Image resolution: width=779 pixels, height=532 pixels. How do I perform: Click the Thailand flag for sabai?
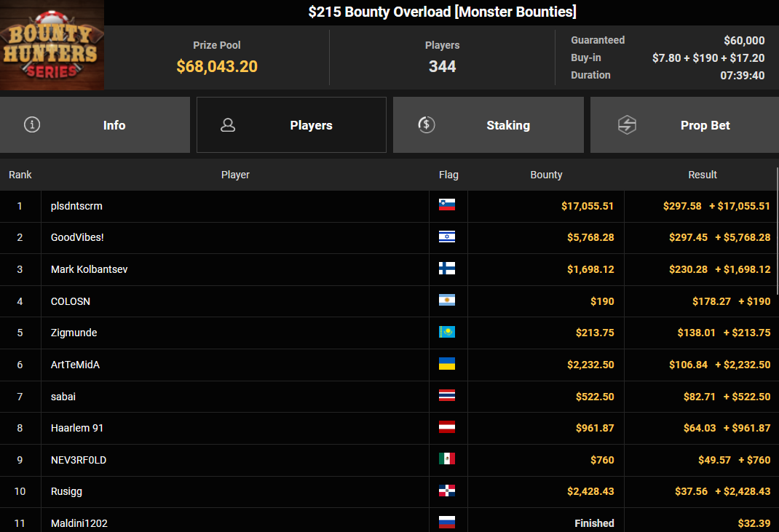coord(446,395)
